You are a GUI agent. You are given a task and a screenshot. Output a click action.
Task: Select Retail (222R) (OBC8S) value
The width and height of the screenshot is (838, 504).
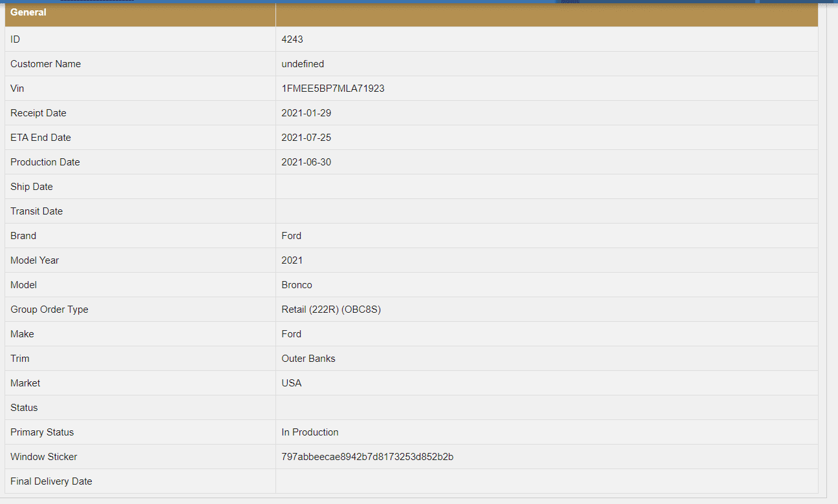click(331, 310)
